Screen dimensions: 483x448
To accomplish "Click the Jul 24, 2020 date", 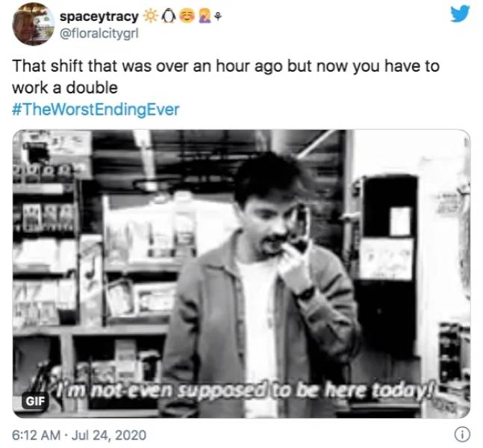I will coord(109,435).
